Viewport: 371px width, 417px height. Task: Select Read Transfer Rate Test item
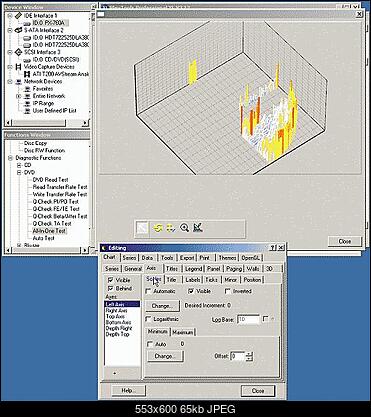(x=60, y=187)
